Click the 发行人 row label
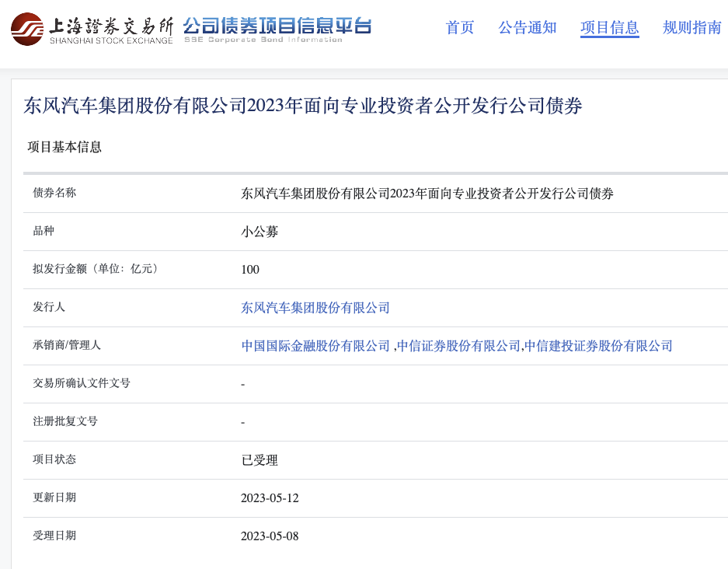Image resolution: width=728 pixels, height=569 pixels. [49, 307]
